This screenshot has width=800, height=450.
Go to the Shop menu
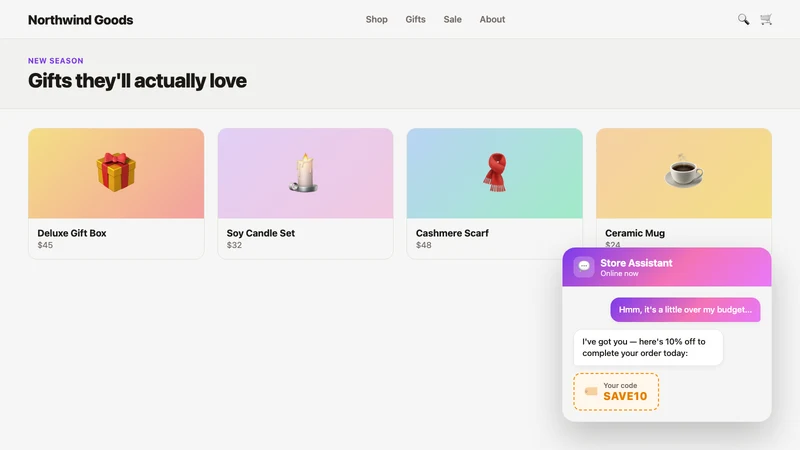[377, 19]
